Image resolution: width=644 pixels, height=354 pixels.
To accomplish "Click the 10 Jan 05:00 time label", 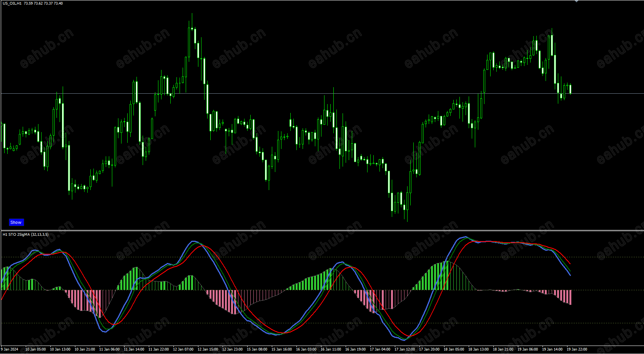I will pos(35,349).
